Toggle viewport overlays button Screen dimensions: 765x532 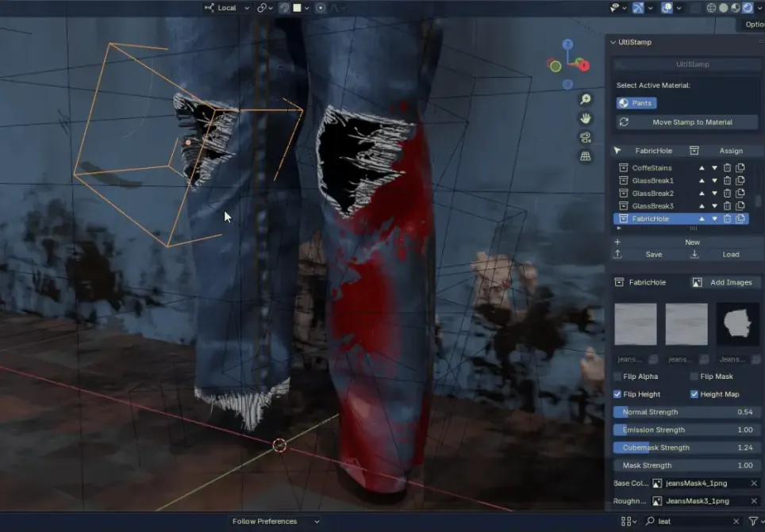pos(667,8)
